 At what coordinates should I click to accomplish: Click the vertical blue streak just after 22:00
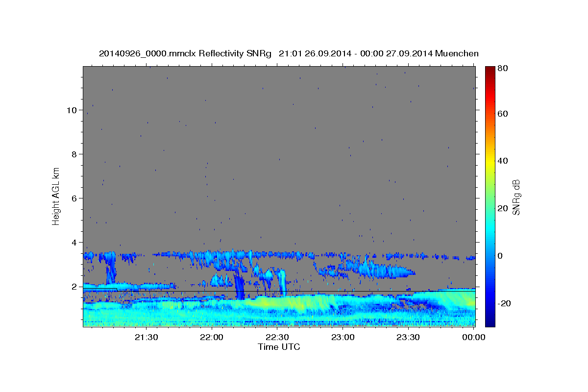[x=239, y=286]
